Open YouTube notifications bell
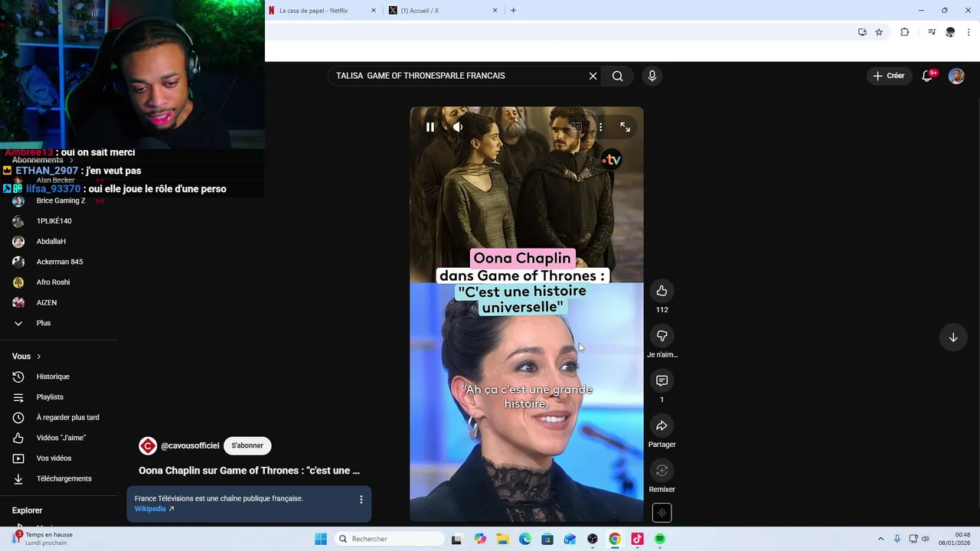 [x=928, y=76]
